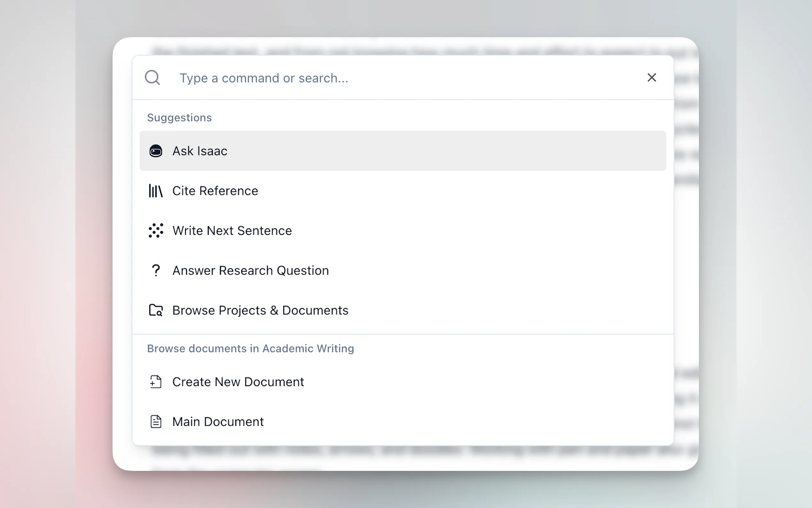Run Write Next Sentence command

[232, 231]
